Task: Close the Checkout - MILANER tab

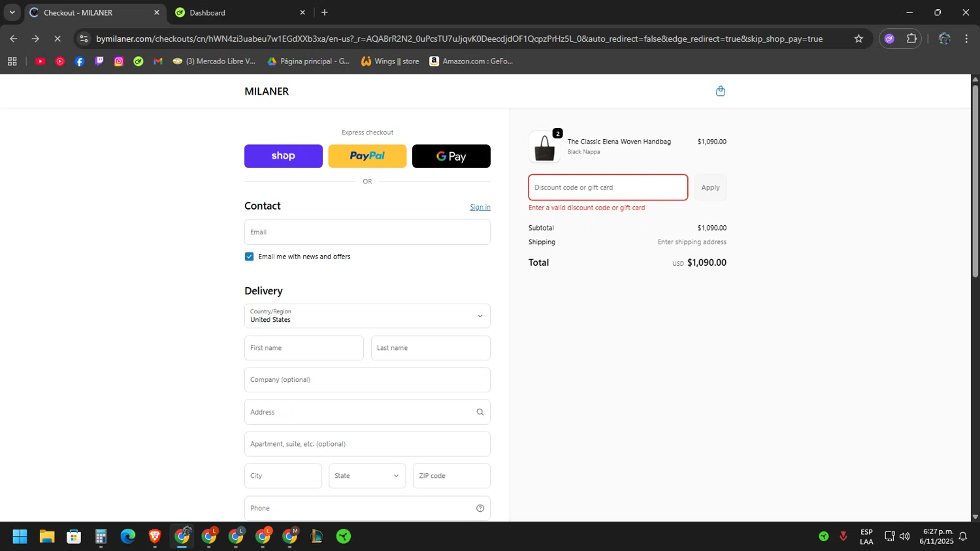Action: (157, 12)
